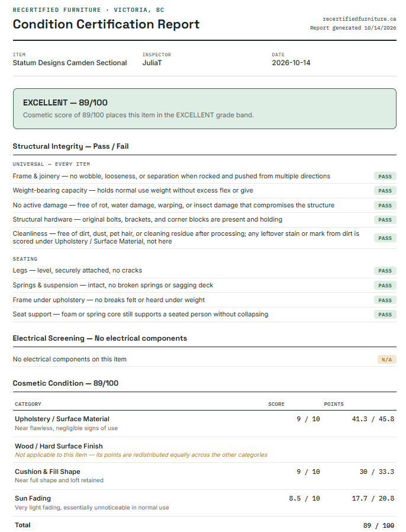Screen dimensions: 406x532
Task: Click the Structural Integrity section heading
Action: [x=70, y=146]
